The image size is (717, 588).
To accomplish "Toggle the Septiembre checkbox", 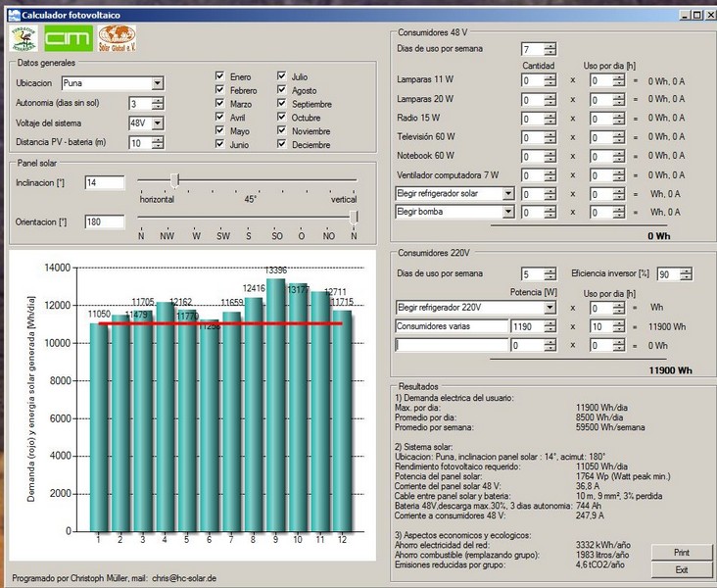I will (282, 104).
